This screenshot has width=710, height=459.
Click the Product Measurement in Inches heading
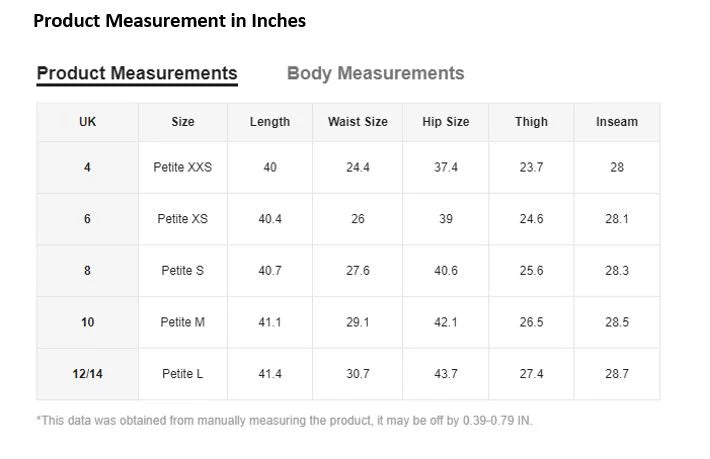(170, 20)
